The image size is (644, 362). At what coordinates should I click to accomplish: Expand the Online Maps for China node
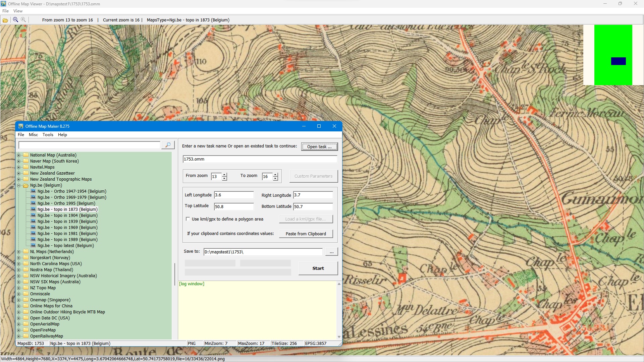click(x=19, y=306)
